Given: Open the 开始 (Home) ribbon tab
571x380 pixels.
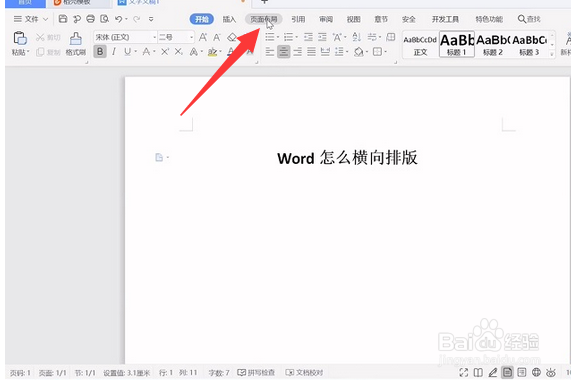Looking at the screenshot, I should click(x=201, y=19).
